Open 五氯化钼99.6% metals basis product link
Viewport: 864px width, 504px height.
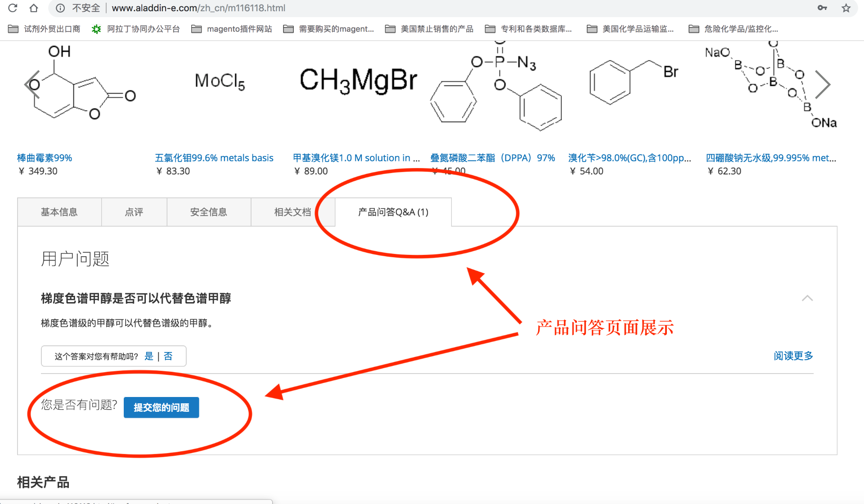tap(214, 158)
